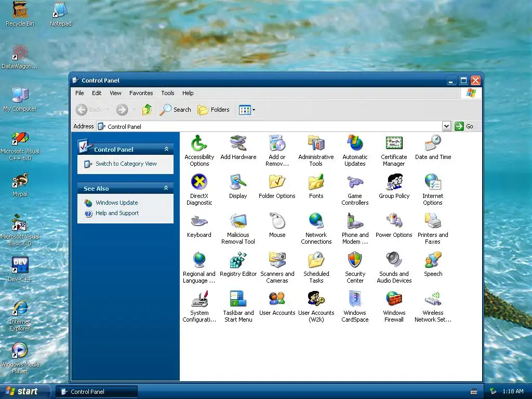Viewport: 532px width, 399px height.
Task: Click the Search toolbar button
Action: point(175,110)
